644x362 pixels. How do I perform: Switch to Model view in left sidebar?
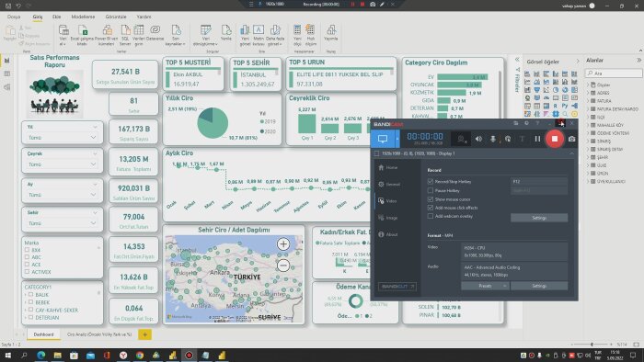(x=7, y=87)
